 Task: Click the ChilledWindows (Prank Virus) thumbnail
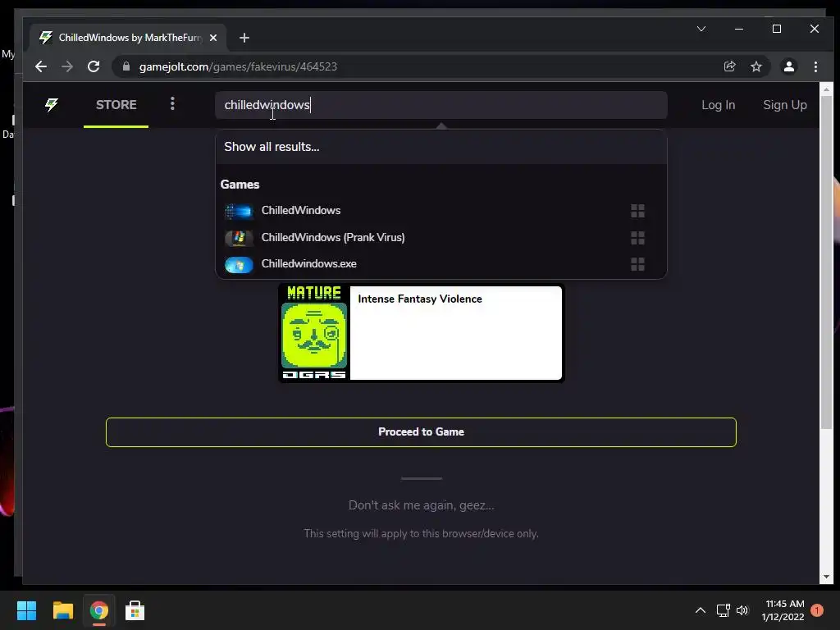tap(239, 238)
